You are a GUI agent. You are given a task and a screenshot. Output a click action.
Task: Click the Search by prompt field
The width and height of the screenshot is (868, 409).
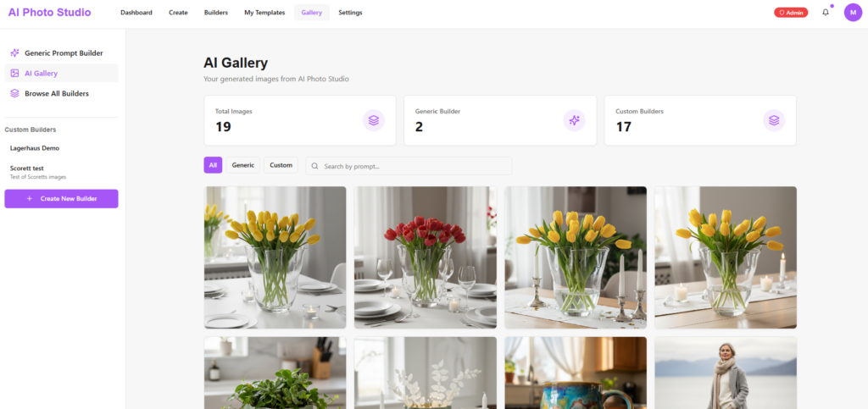409,166
